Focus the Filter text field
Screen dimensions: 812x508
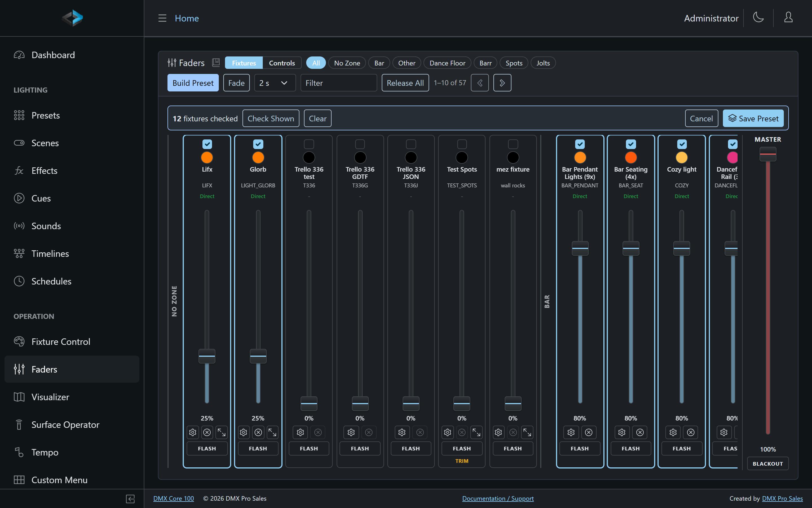coord(339,83)
